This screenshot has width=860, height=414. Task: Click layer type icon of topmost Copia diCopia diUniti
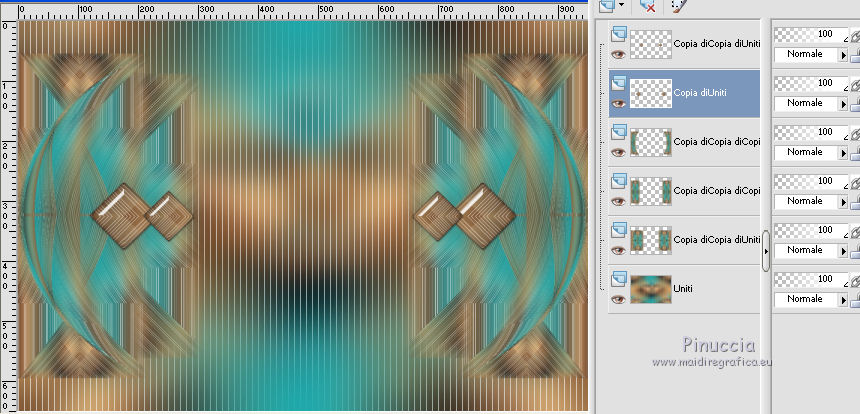[x=619, y=35]
